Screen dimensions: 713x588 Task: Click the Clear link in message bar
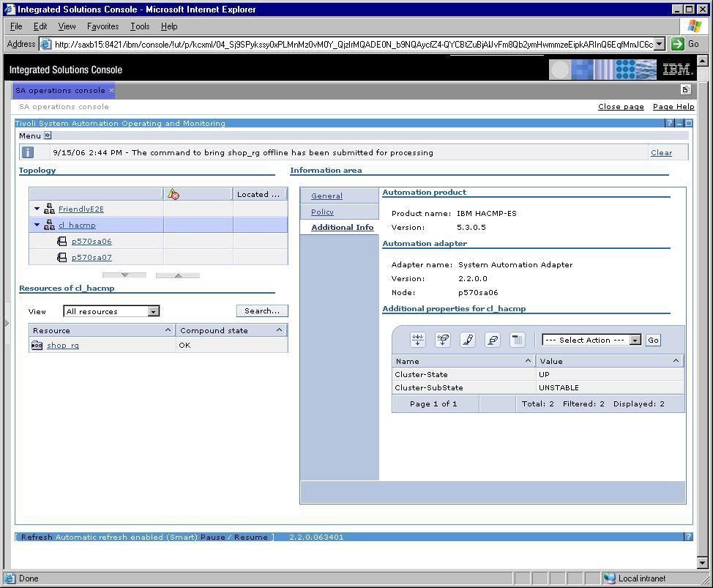tap(661, 153)
